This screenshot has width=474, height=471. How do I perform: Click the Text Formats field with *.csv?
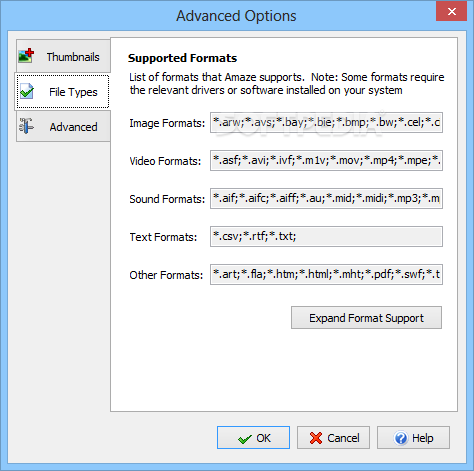[326, 237]
